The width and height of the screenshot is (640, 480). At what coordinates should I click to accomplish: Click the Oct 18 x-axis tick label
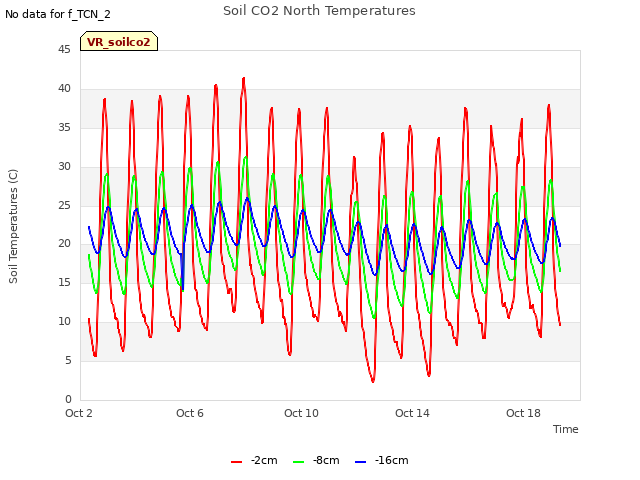click(523, 413)
